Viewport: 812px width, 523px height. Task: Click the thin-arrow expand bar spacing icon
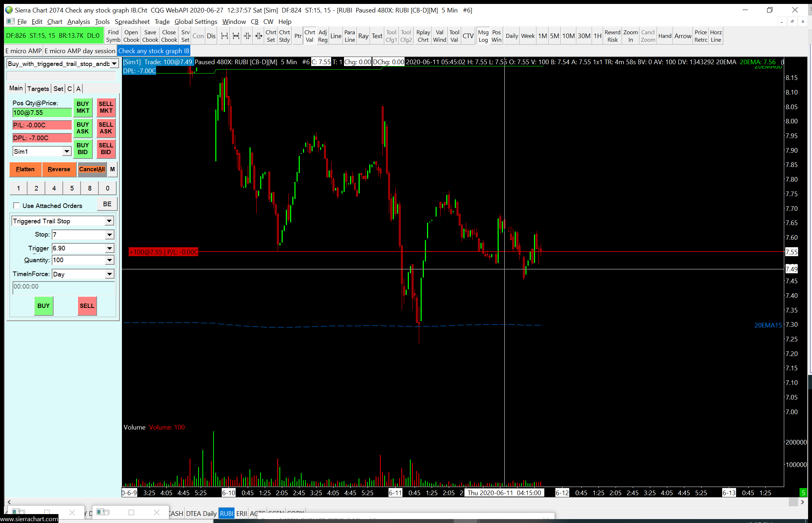click(x=224, y=36)
